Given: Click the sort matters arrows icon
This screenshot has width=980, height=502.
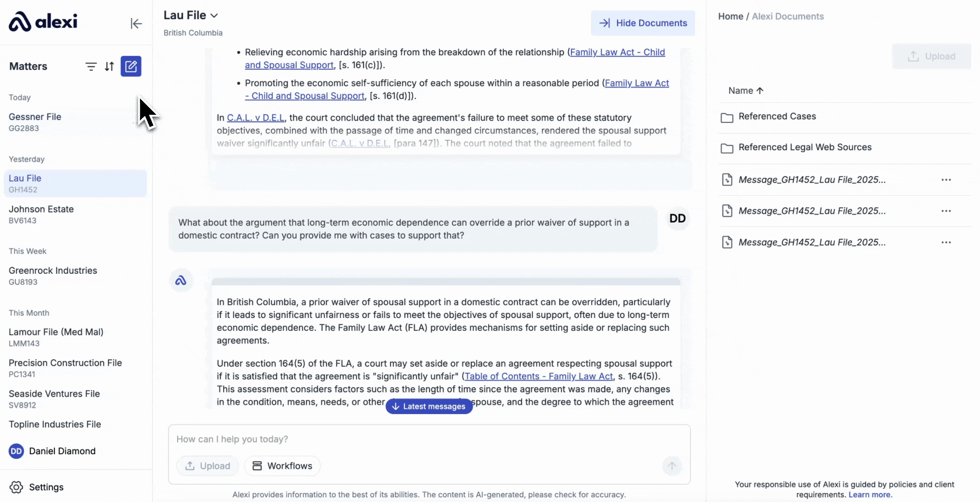Looking at the screenshot, I should (109, 66).
